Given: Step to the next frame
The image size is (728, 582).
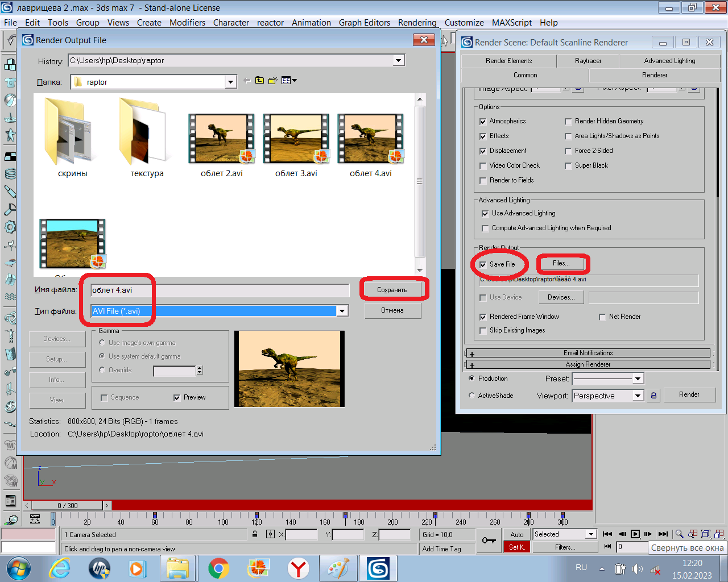Looking at the screenshot, I should tap(648, 534).
